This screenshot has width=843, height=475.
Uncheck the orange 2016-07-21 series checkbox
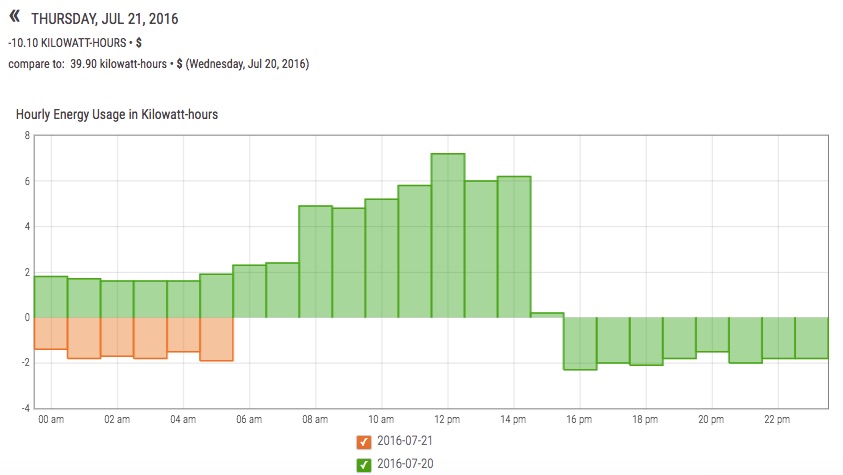tap(363, 441)
